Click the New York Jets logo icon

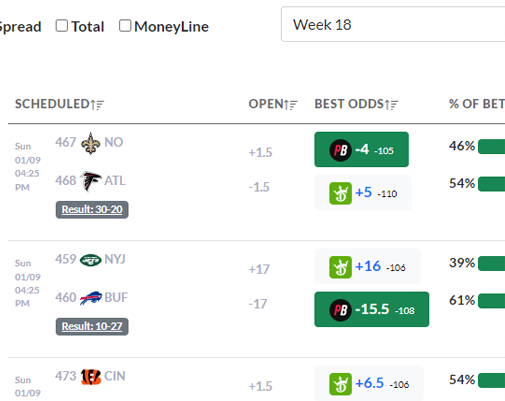91,260
